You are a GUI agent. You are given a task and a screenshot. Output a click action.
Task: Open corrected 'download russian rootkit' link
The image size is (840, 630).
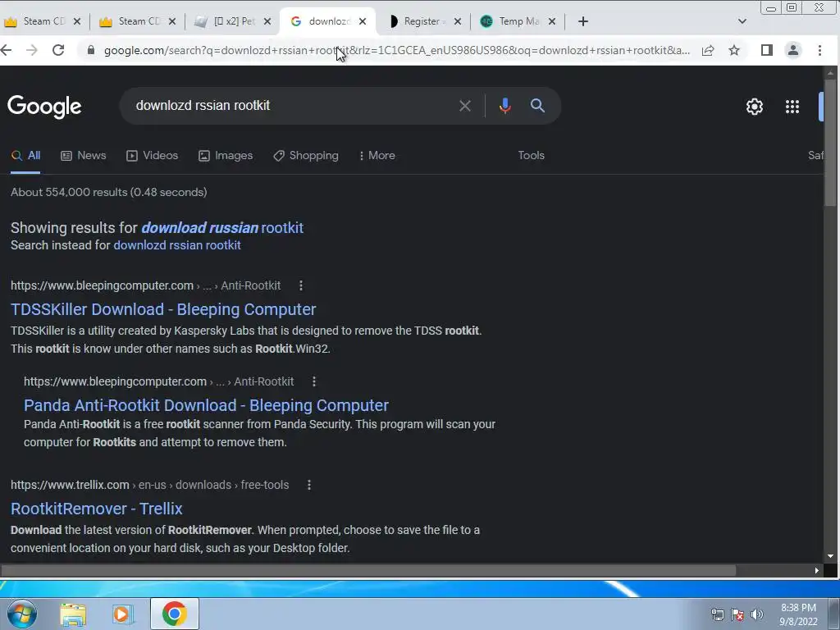(222, 228)
